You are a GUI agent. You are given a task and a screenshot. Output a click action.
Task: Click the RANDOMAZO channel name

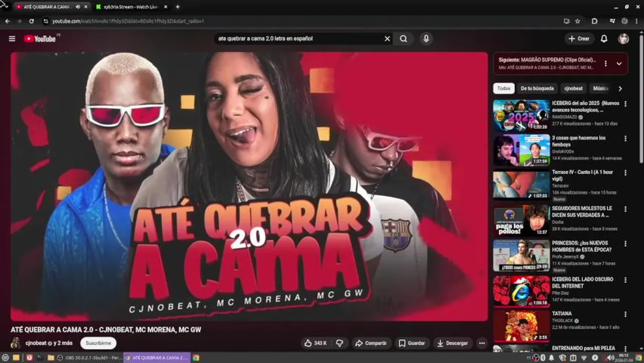565,117
